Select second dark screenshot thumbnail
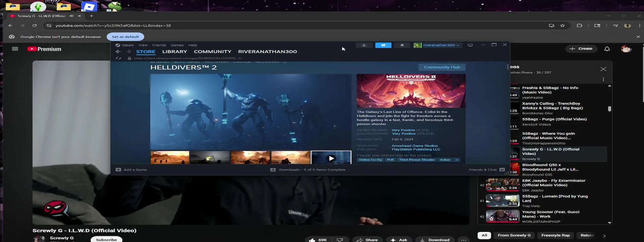The height and width of the screenshot is (242, 644). pyautogui.click(x=210, y=158)
